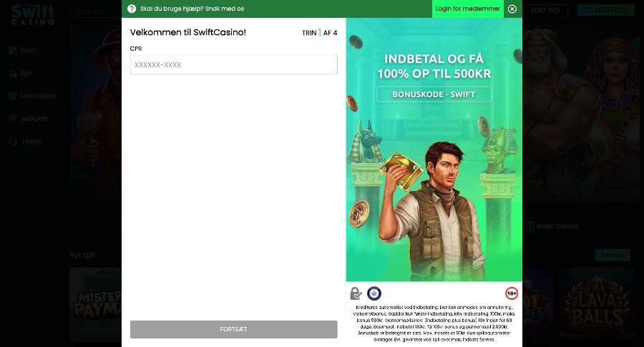Open Live Casino from the sidebar
This screenshot has width=644, height=347.
[x=37, y=96]
